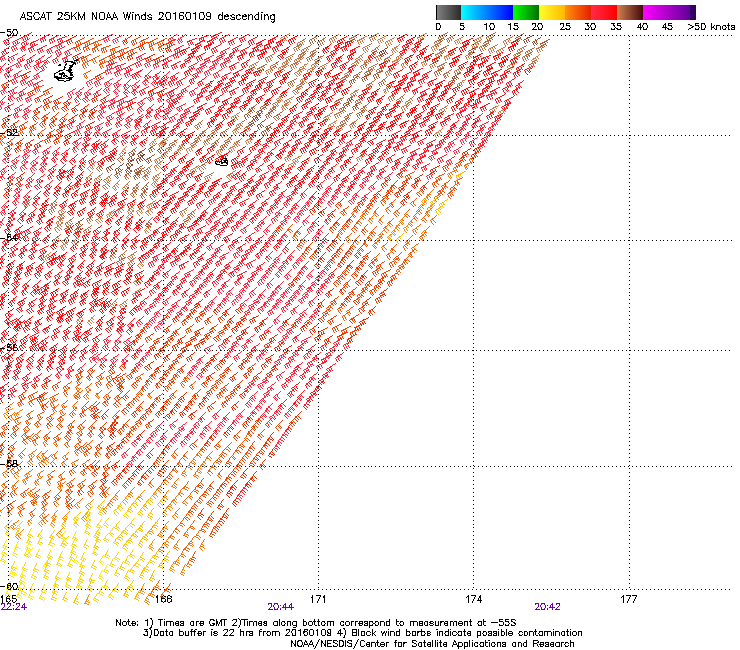Image resolution: width=740 pixels, height=650 pixels.
Task: Click the latitude label '-58'
Action: coord(9,464)
